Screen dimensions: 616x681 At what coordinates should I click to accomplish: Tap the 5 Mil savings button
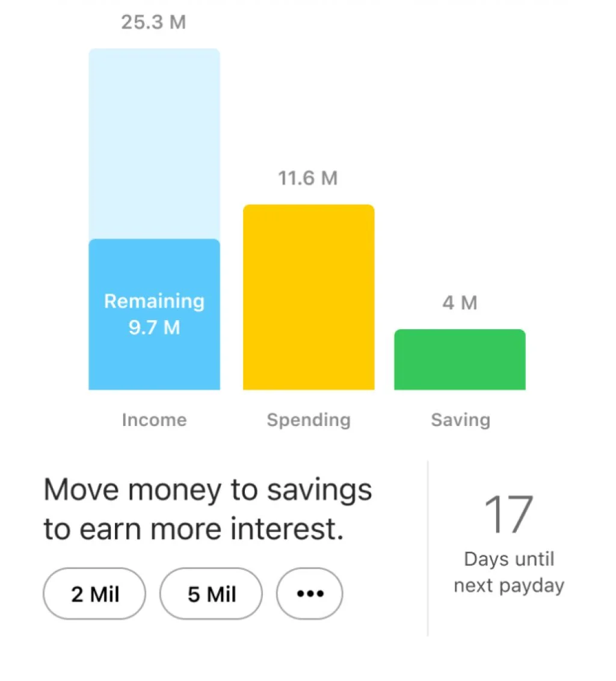(211, 594)
